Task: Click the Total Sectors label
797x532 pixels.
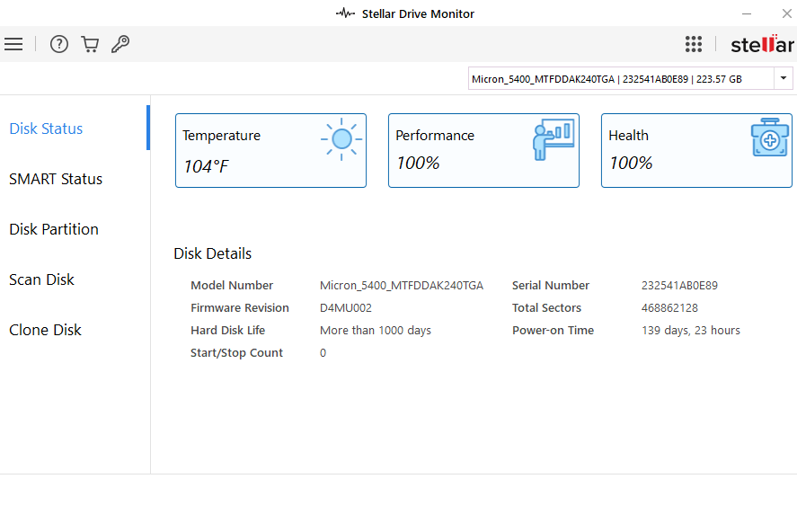Action: pyautogui.click(x=546, y=308)
